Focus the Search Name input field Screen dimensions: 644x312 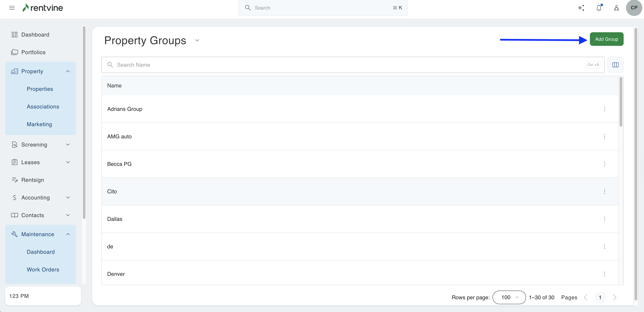(x=350, y=65)
